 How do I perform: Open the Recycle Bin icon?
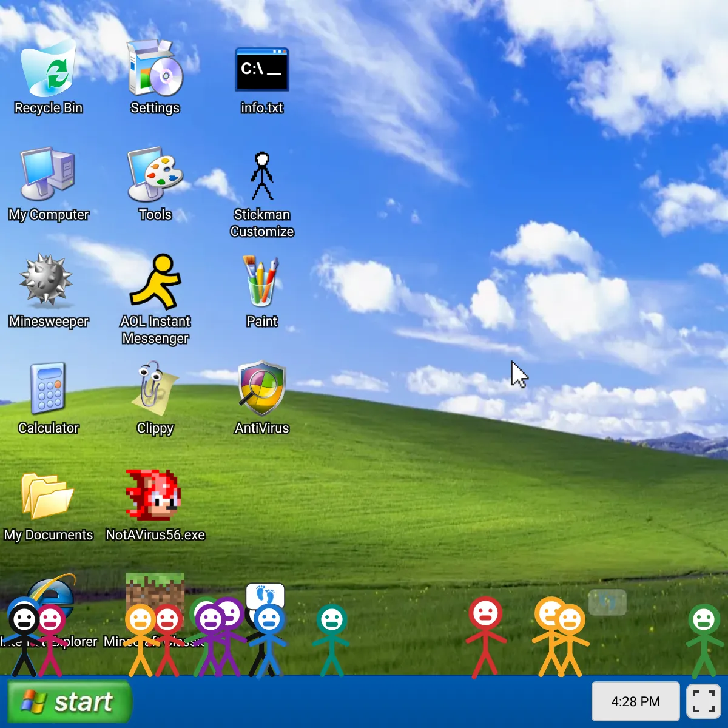click(x=49, y=68)
